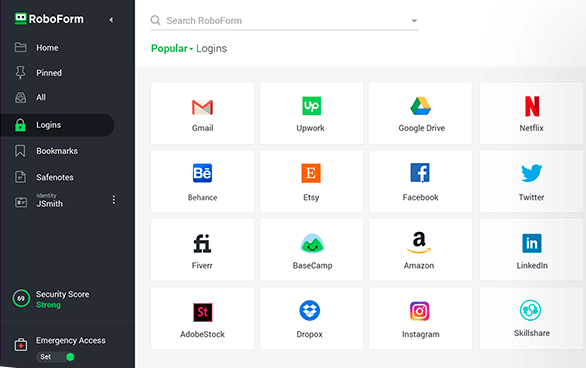Select the JSmith identity label

(49, 204)
